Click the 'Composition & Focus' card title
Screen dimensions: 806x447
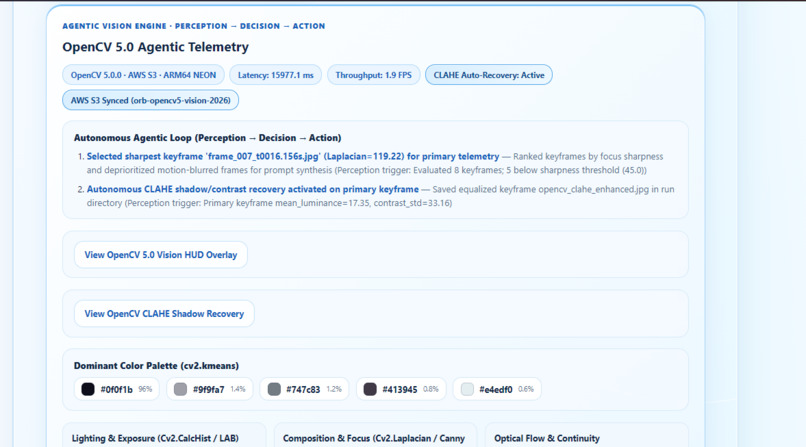374,438
